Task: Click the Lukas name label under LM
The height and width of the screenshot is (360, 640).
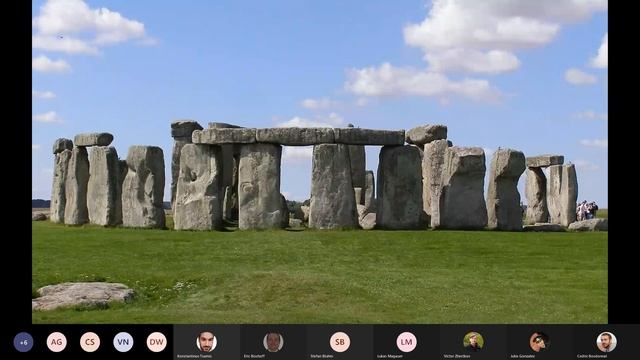Action: click(x=390, y=356)
